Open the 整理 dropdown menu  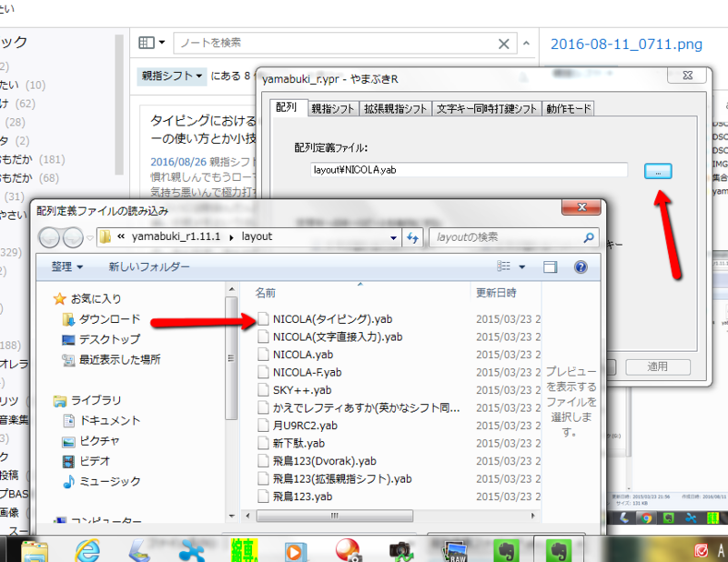click(66, 266)
